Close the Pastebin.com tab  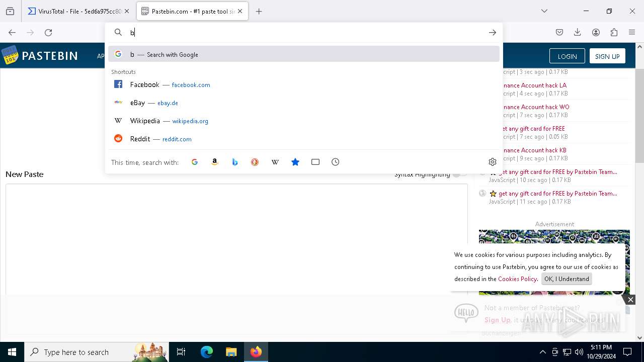tap(240, 11)
